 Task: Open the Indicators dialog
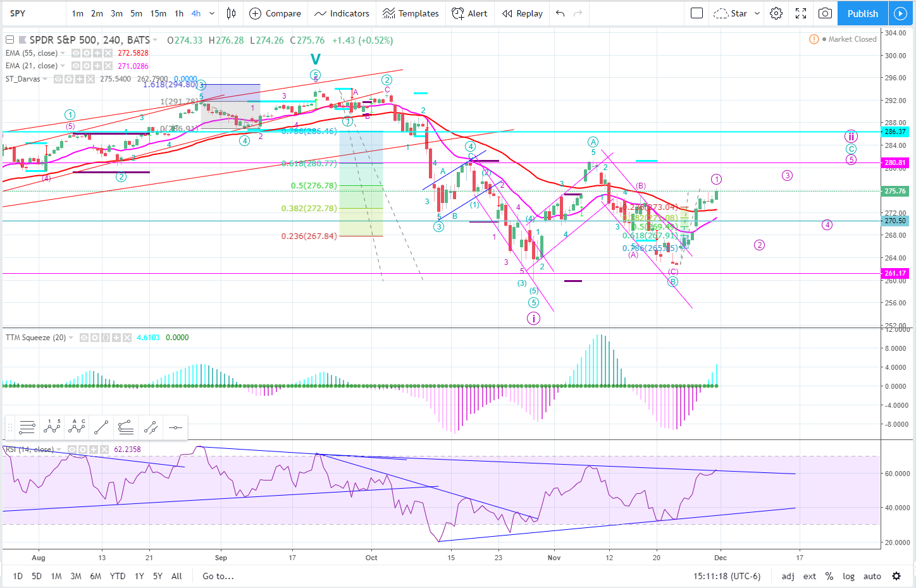[x=342, y=13]
